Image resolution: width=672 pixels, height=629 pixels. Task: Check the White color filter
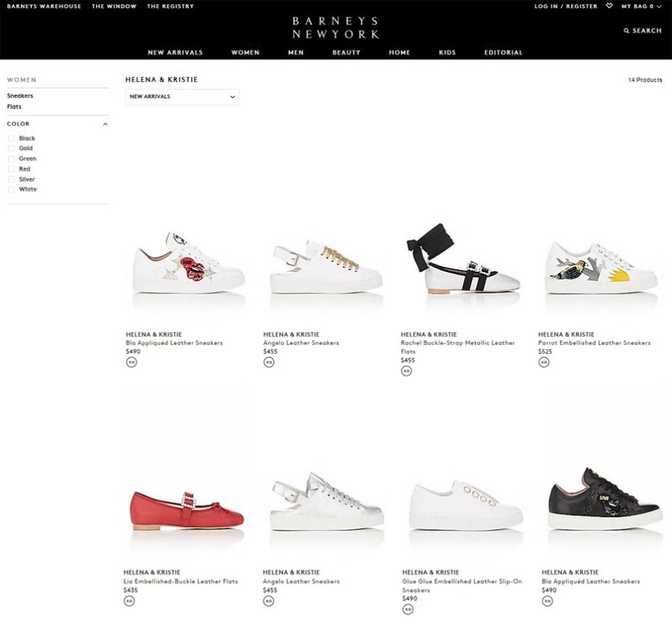pos(11,190)
